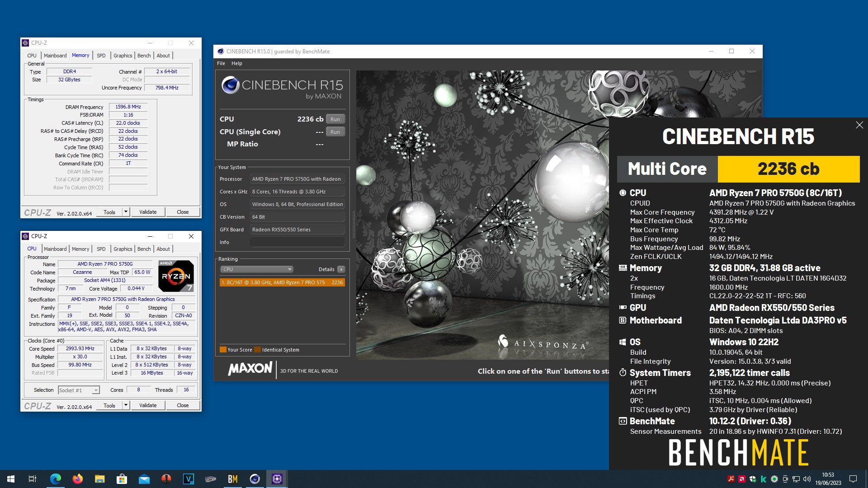Run the CPU multi-core benchmark
868x488 pixels.
(335, 119)
